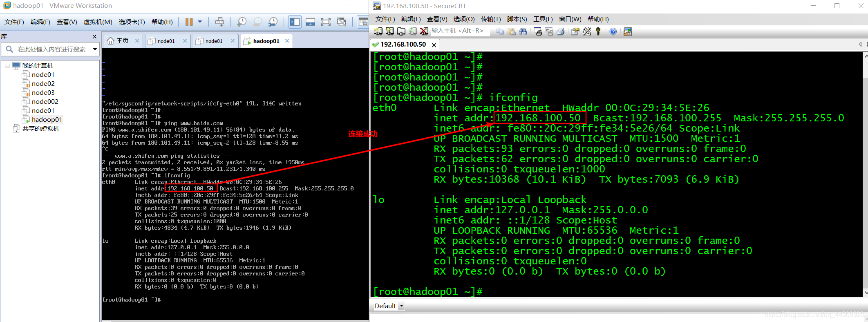This screenshot has height=322, width=868.
Task: Revert the VM to its previous snapshot
Action: tap(257, 22)
